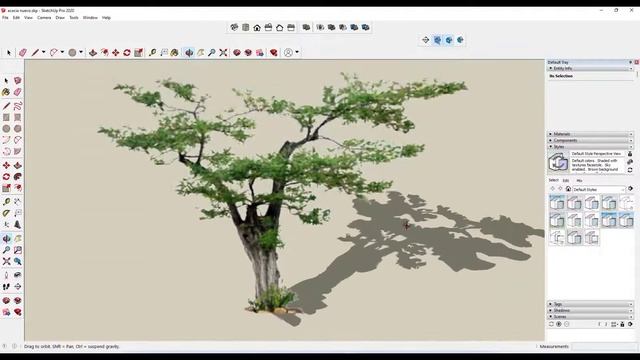Expand the Tags panel

pyautogui.click(x=590, y=304)
